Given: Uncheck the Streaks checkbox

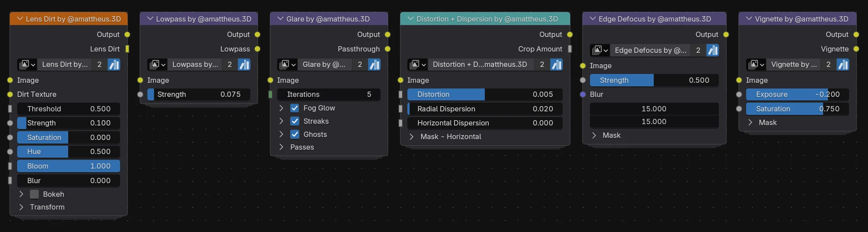Looking at the screenshot, I should [295, 122].
